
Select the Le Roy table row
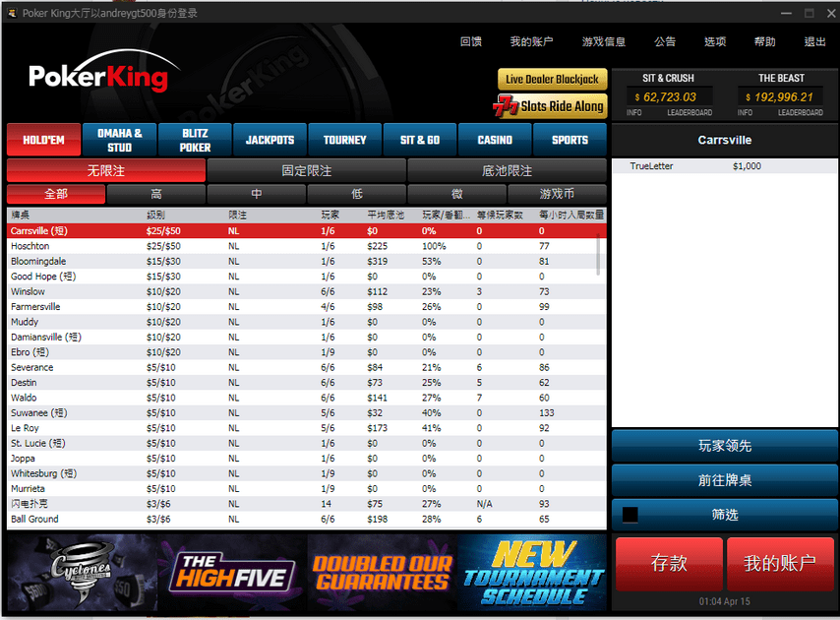point(307,428)
